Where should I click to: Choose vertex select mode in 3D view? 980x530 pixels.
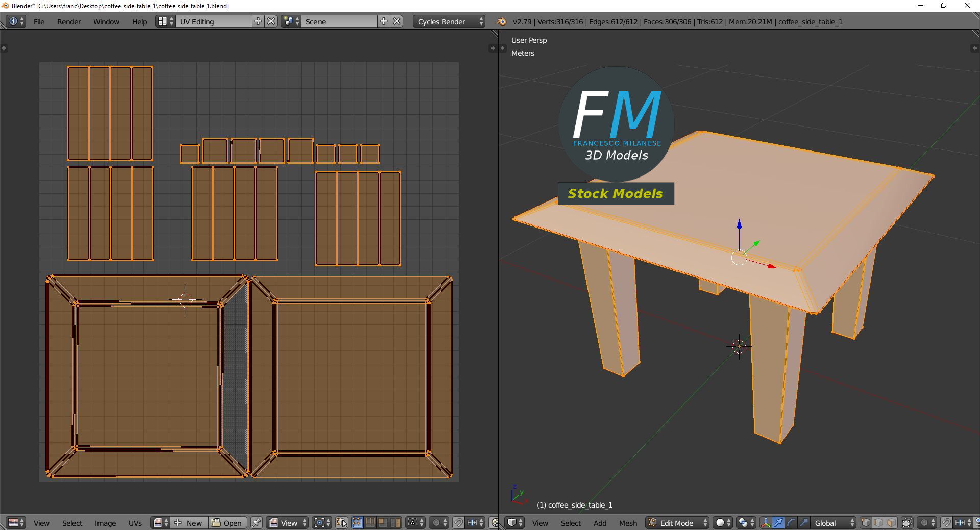click(x=866, y=523)
